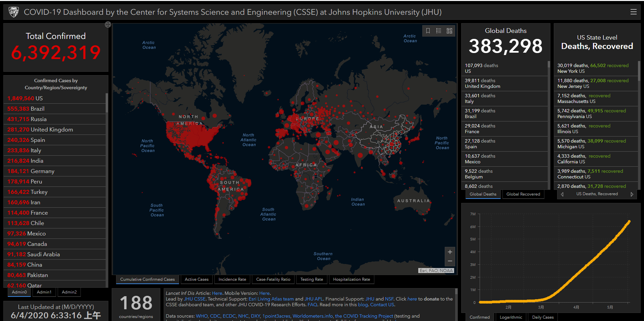Click the Johns Hopkins shield logo
This screenshot has height=321, width=644.
click(14, 12)
